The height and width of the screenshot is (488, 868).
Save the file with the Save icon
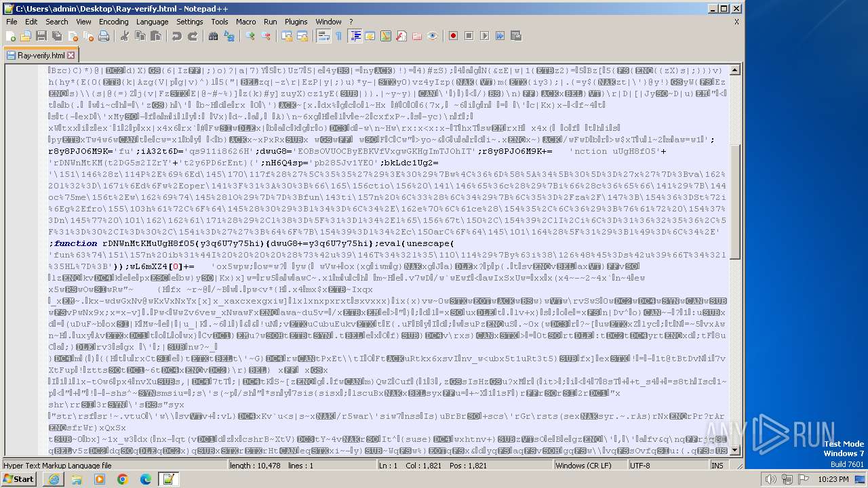tap(41, 36)
